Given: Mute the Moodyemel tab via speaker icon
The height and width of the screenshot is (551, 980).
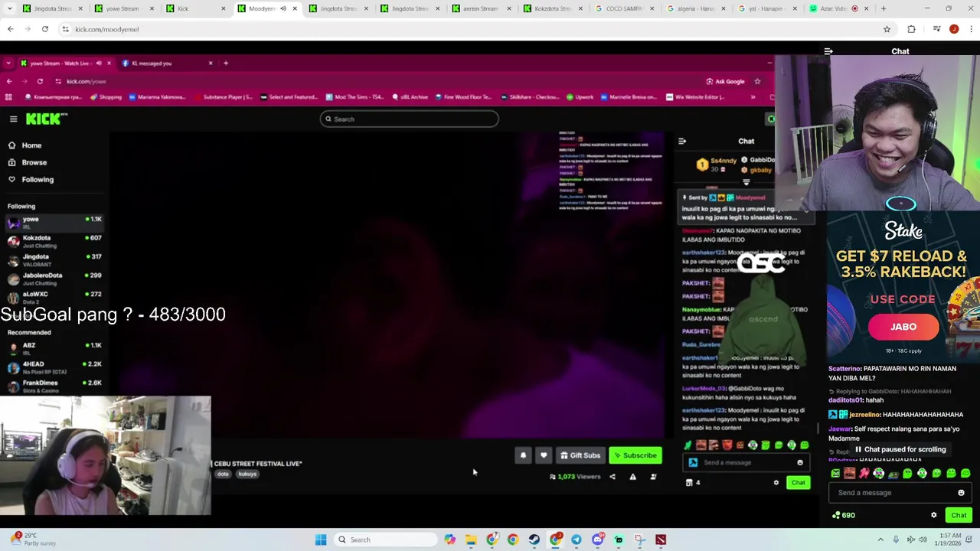Looking at the screenshot, I should tap(283, 8).
